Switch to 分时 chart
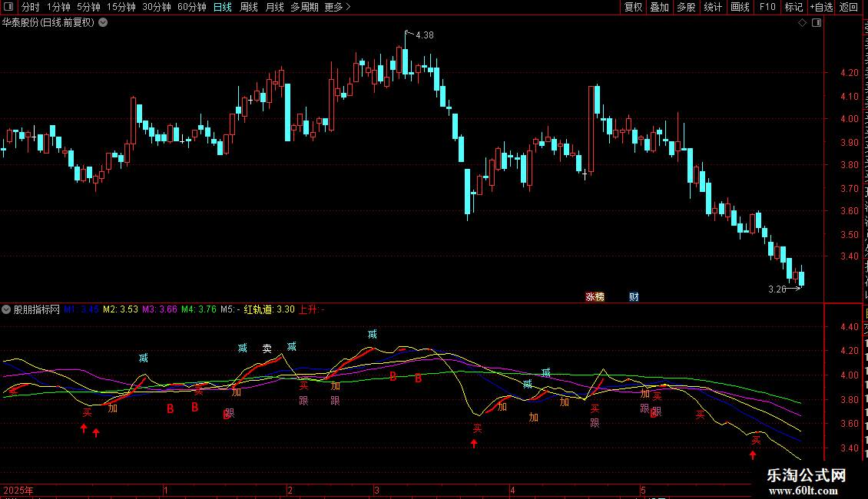Image resolution: width=868 pixels, height=499 pixels. (31, 7)
